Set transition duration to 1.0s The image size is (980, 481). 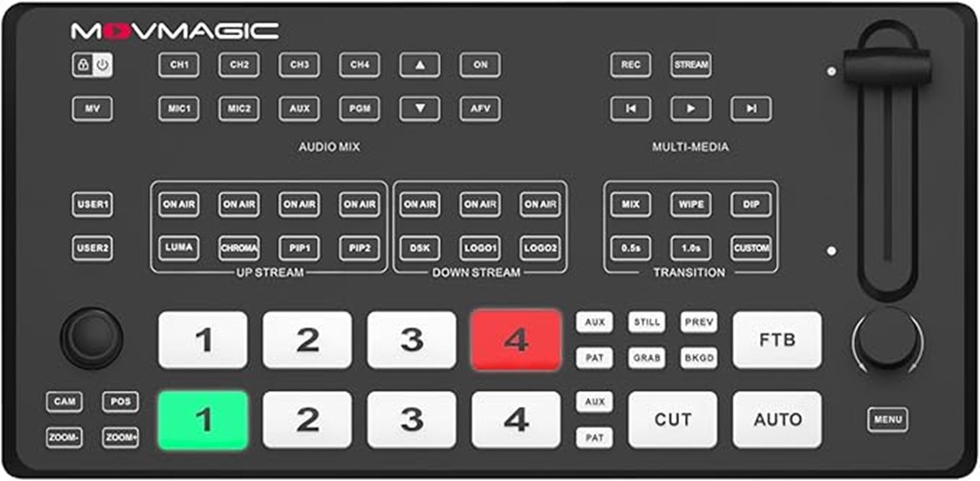(x=691, y=248)
